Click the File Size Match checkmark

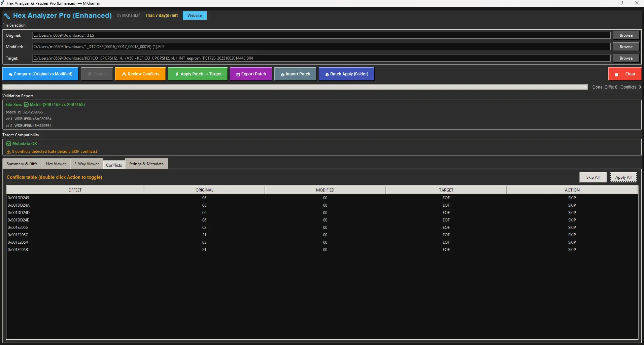click(x=26, y=104)
